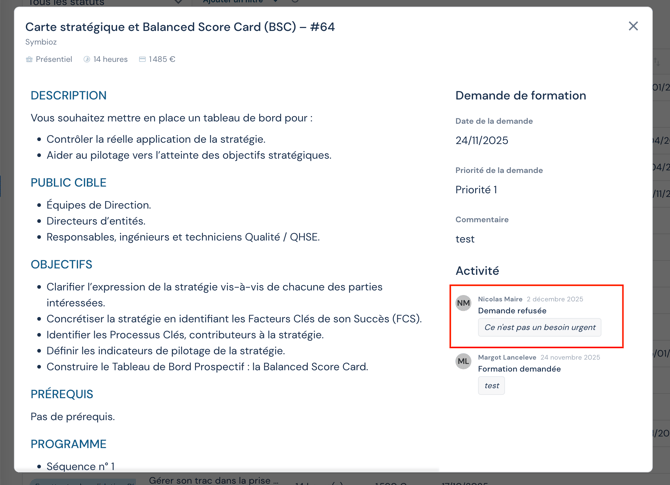Click the DESCRIPTION section heading
The image size is (670, 485).
68,96
